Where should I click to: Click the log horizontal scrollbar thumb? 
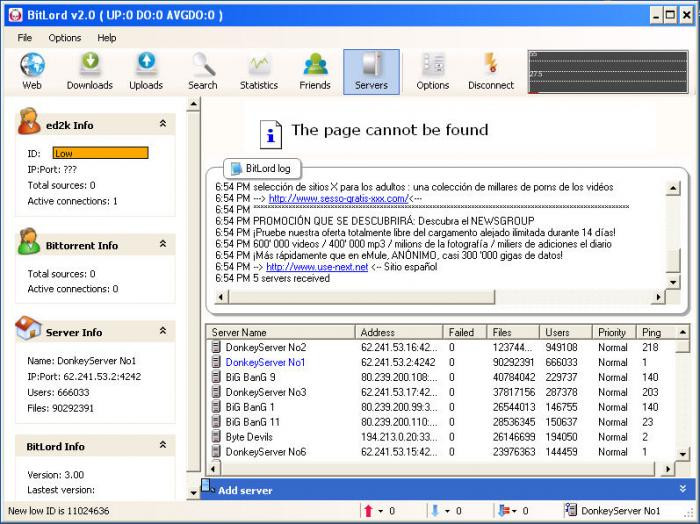tap(362, 297)
